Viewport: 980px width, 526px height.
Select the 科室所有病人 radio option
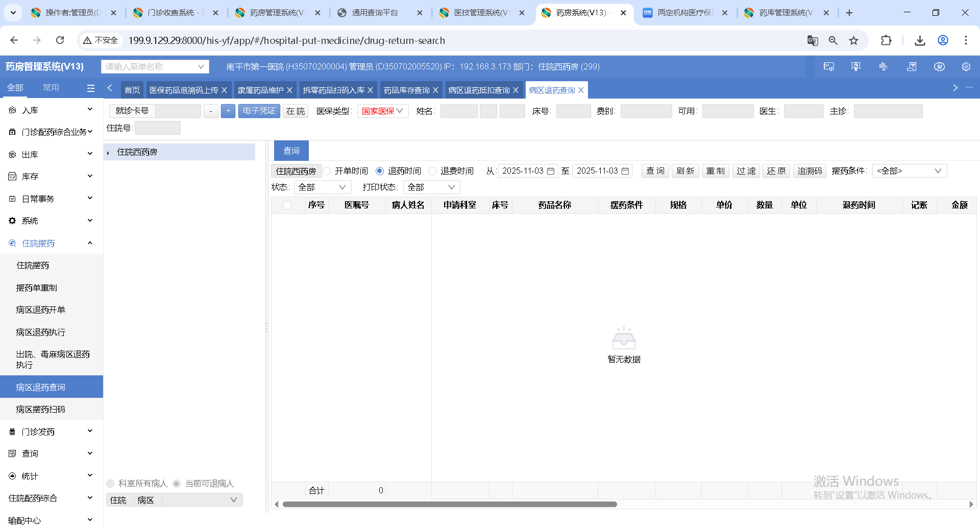pyautogui.click(x=110, y=484)
